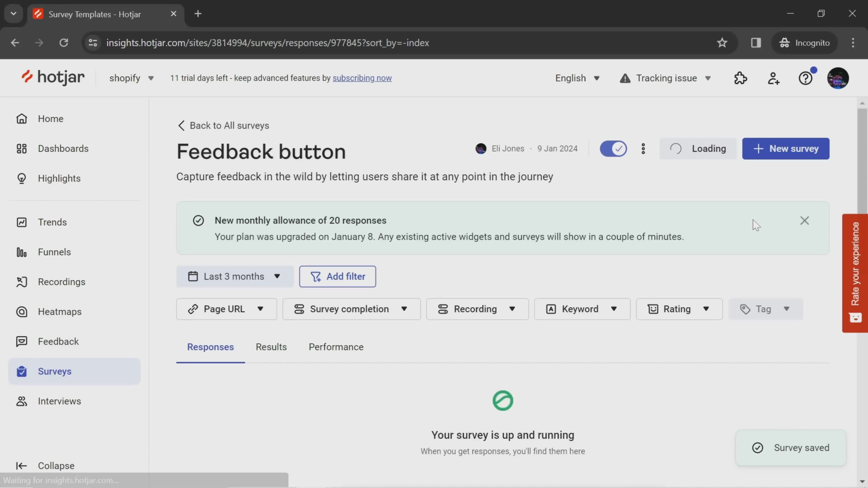Click the Add filter button
Screen dimensions: 868x488
pos(337,276)
